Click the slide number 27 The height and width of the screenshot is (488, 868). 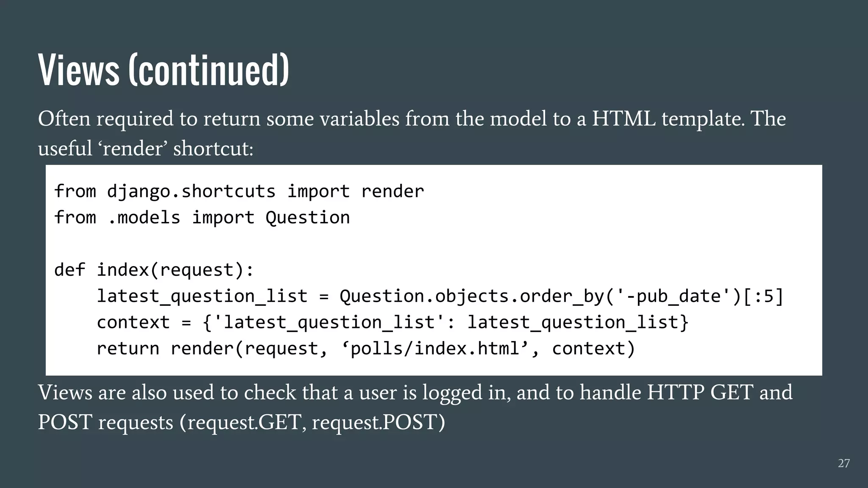coord(843,463)
